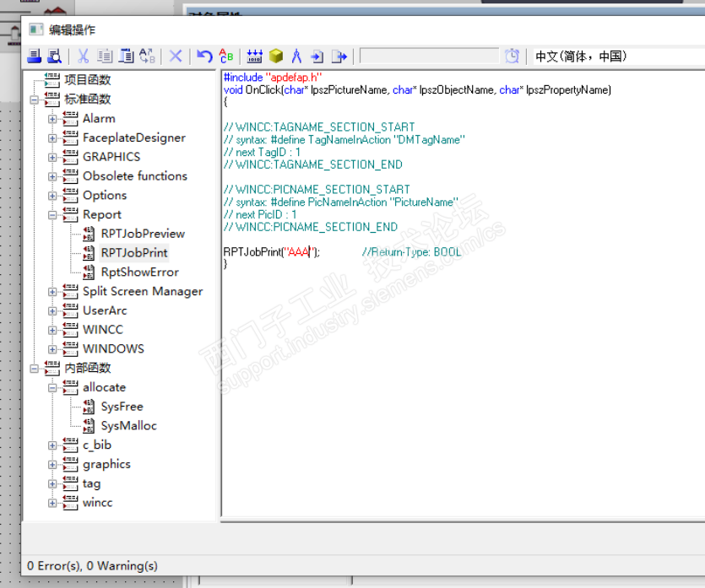Viewport: 705px width, 588px height.
Task: Click the compass picture selection icon
Action: 296,57
